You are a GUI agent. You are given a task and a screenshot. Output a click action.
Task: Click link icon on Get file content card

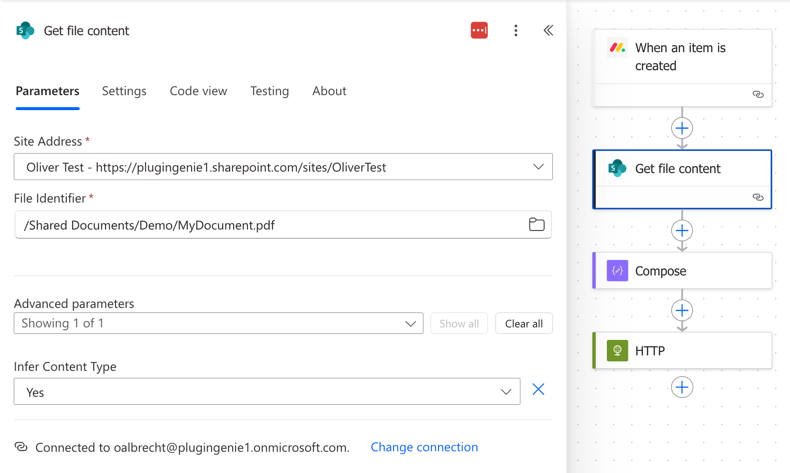click(758, 197)
